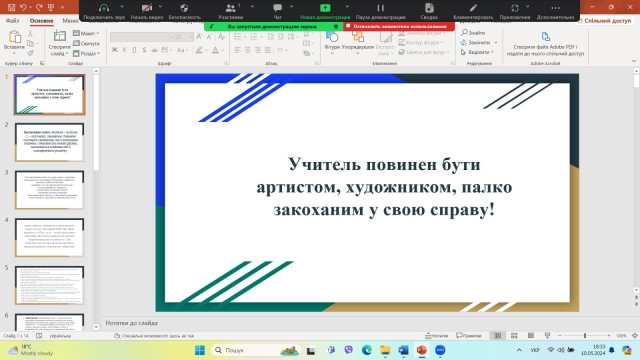The width and height of the screenshot is (640, 360).
Task: Open the Zoom Чат chat
Action: tap(278, 11)
